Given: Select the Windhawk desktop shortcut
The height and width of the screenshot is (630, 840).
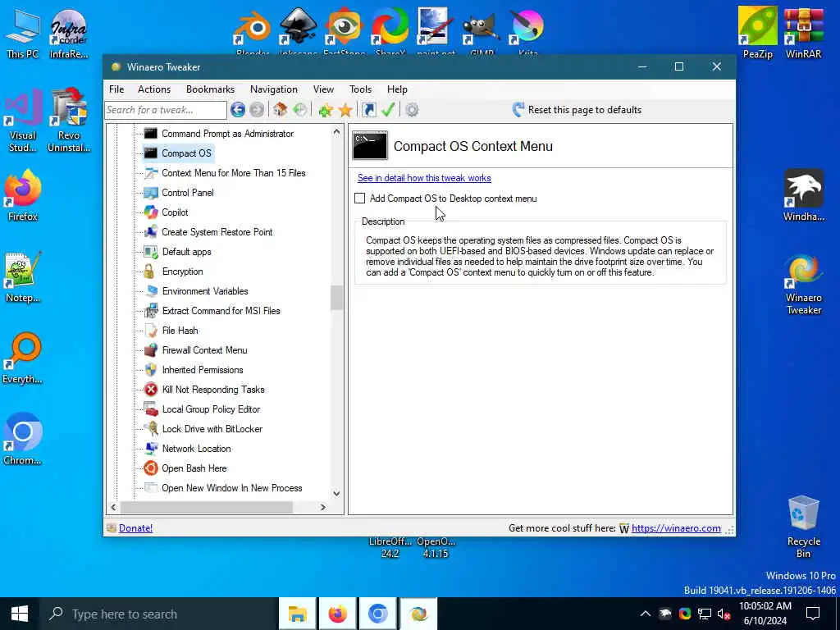Looking at the screenshot, I should pyautogui.click(x=804, y=195).
